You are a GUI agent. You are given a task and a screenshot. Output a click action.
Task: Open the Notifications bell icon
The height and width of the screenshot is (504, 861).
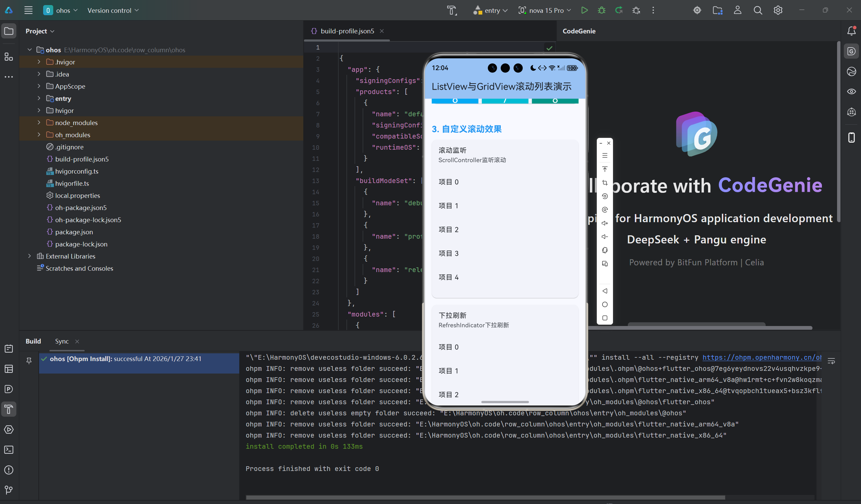click(x=851, y=31)
